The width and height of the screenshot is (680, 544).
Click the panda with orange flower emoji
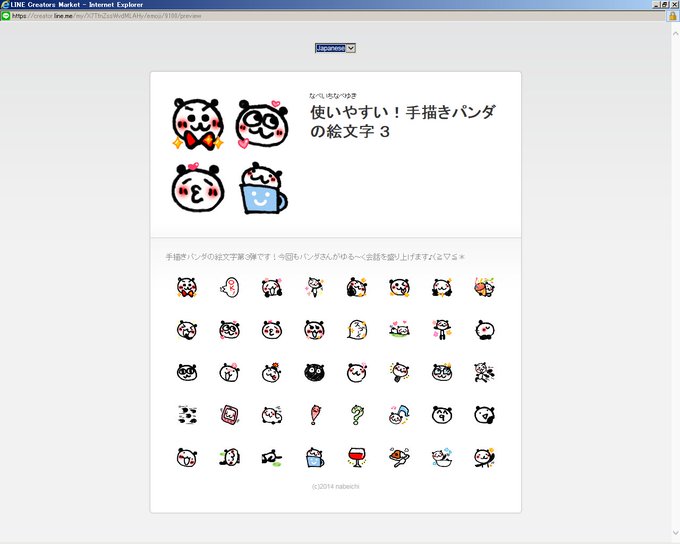(x=272, y=372)
